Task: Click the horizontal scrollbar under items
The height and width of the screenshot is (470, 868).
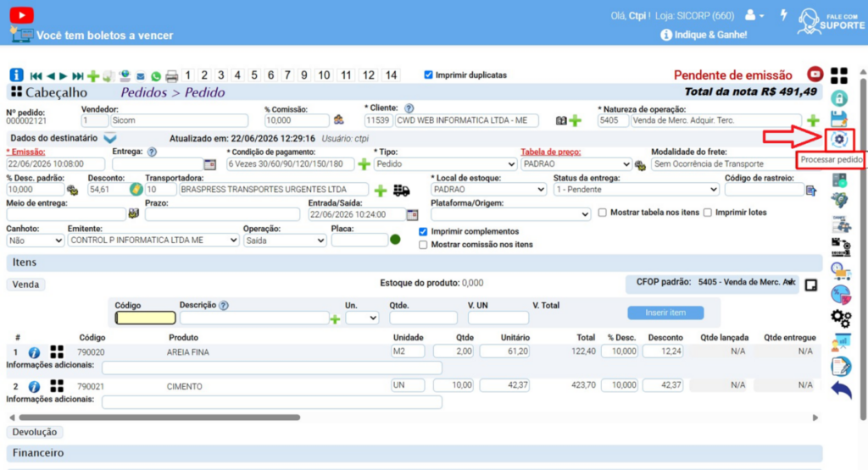Action: tap(159, 417)
